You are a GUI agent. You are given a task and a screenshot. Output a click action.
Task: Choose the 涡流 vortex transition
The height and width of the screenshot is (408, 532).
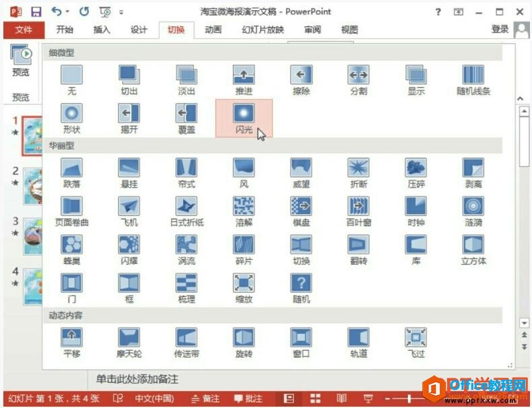[x=187, y=250]
